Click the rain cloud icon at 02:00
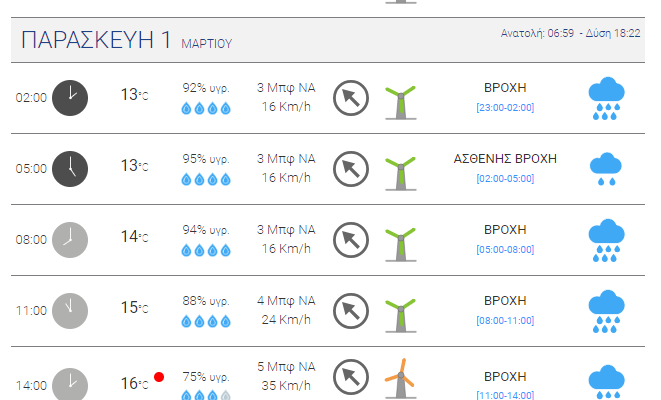This screenshot has height=400, width=661. [x=606, y=98]
